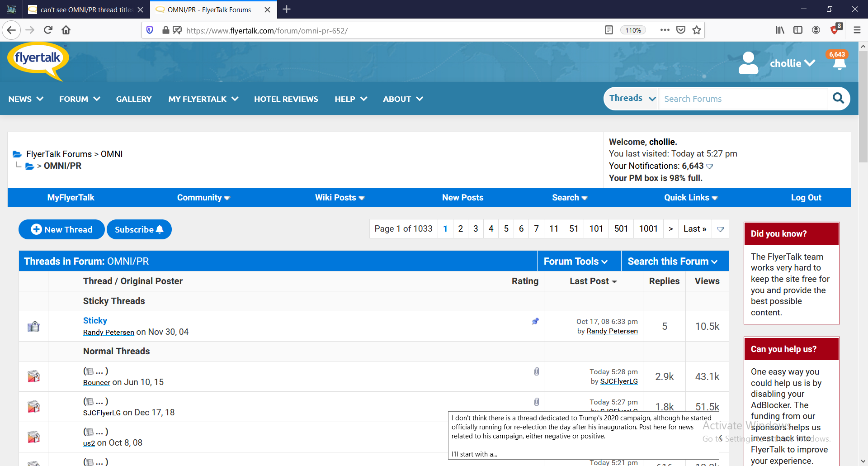
Task: Click the 110% zoom control
Action: 633,30
